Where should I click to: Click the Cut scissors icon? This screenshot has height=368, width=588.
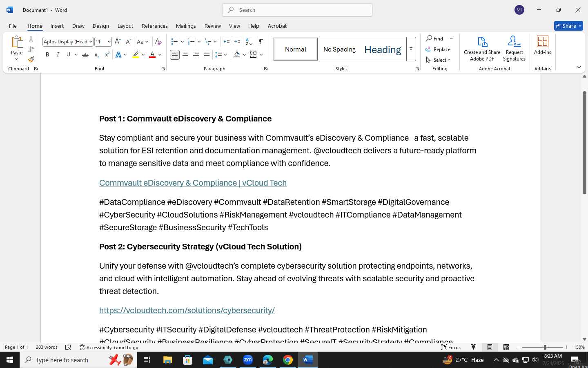[x=31, y=39]
